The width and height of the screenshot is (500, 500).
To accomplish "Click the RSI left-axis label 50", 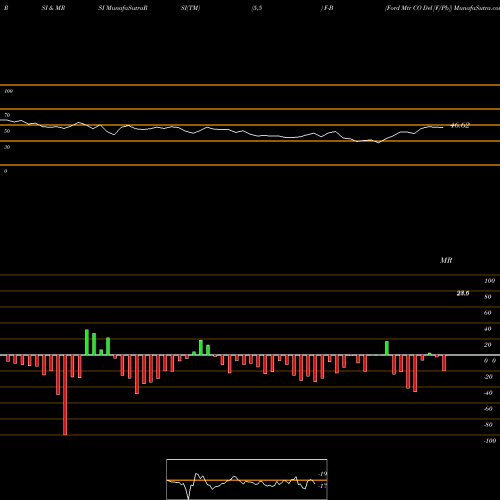I will 7,131.
